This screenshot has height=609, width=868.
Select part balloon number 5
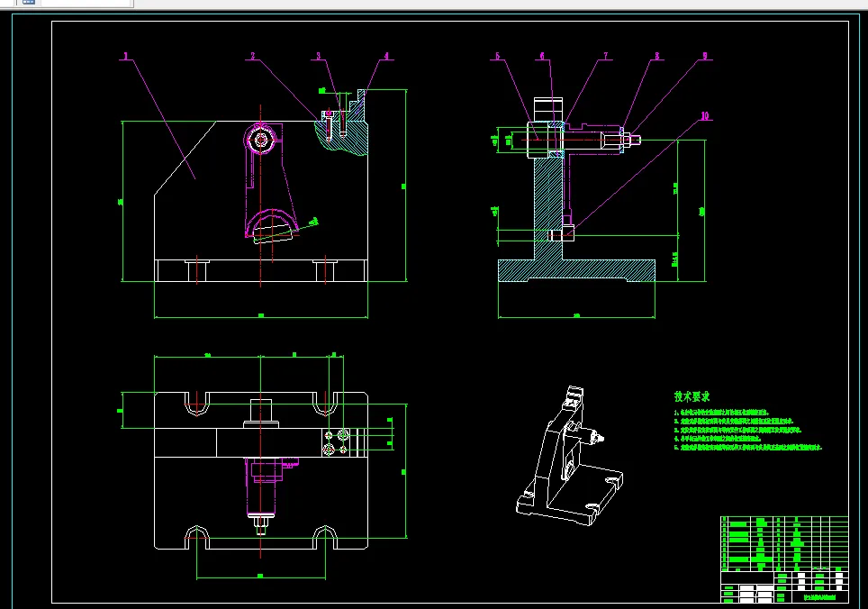497,56
